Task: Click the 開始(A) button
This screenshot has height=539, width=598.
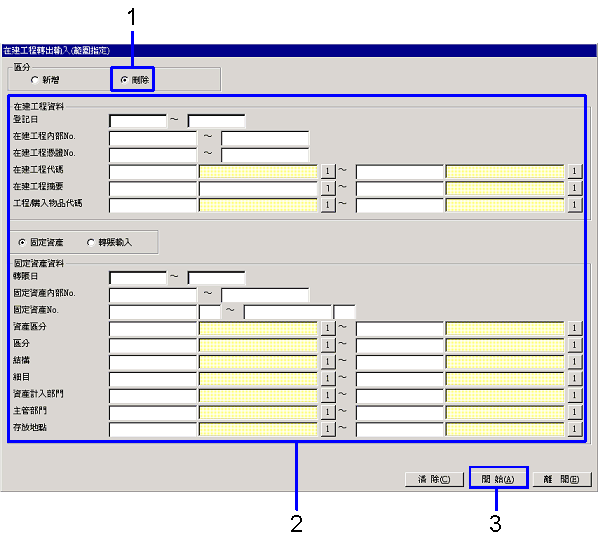Action: click(x=498, y=479)
